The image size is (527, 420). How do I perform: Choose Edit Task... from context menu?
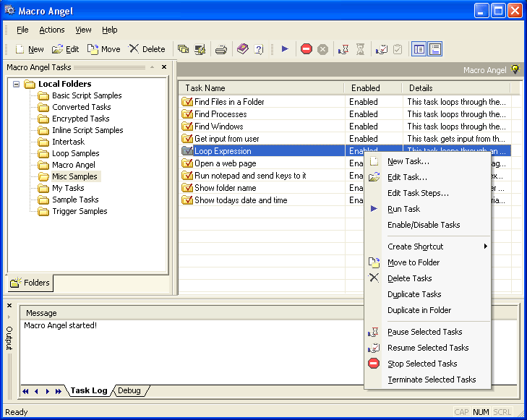(x=427, y=177)
